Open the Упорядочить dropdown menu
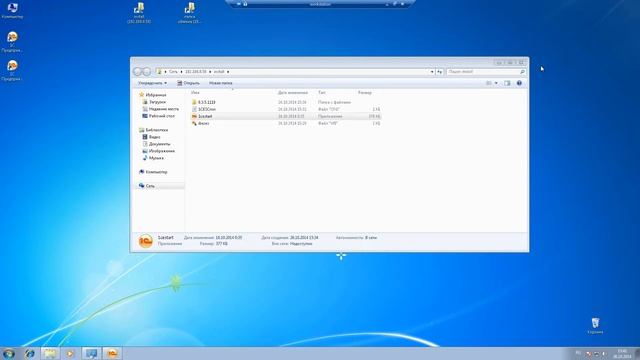The image size is (640, 360). (x=152, y=83)
